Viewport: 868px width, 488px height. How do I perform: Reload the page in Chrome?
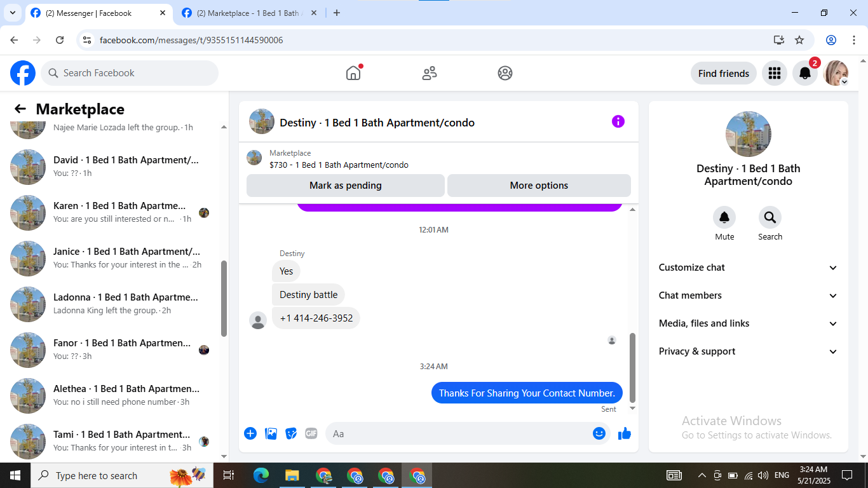(60, 40)
